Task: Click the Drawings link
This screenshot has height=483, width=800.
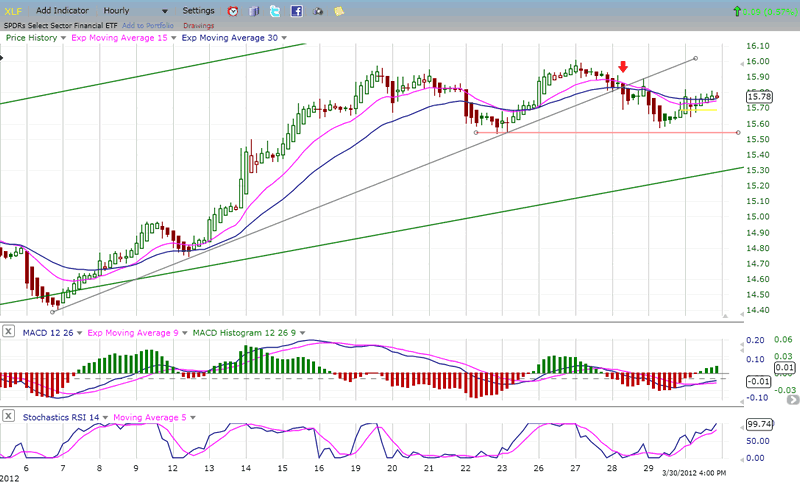Action: tap(199, 24)
